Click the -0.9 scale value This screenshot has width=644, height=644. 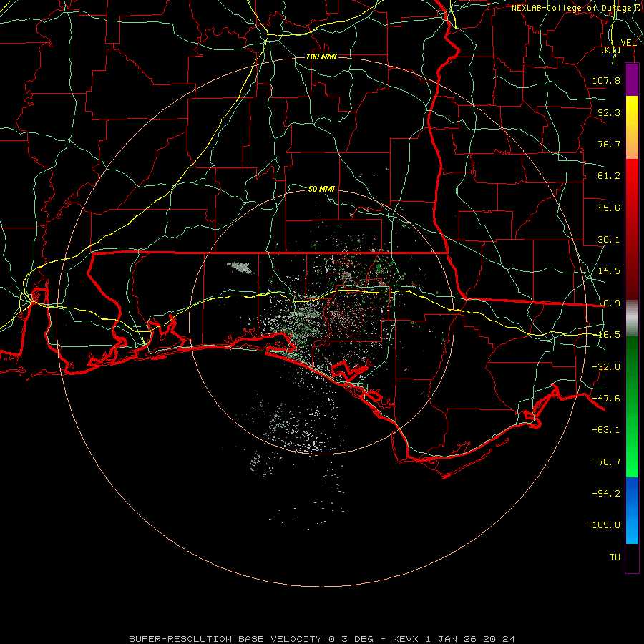(x=609, y=303)
